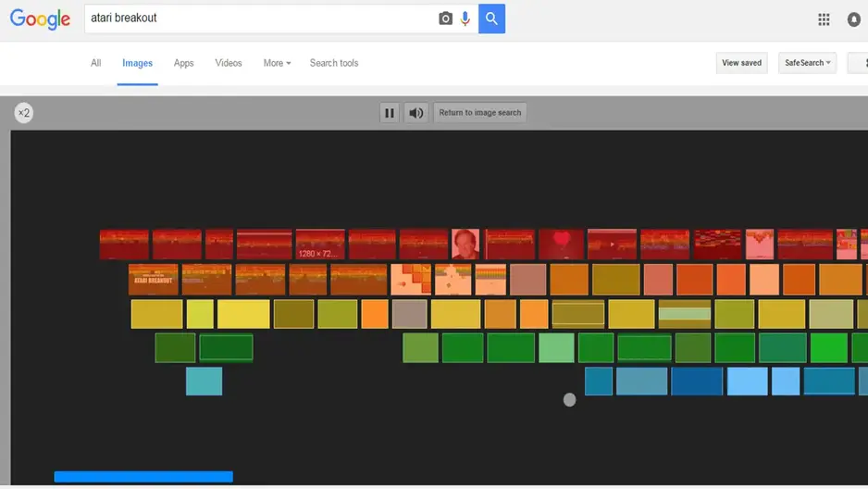Switch to the All tab
Screen dimensions: 868x489
point(95,63)
